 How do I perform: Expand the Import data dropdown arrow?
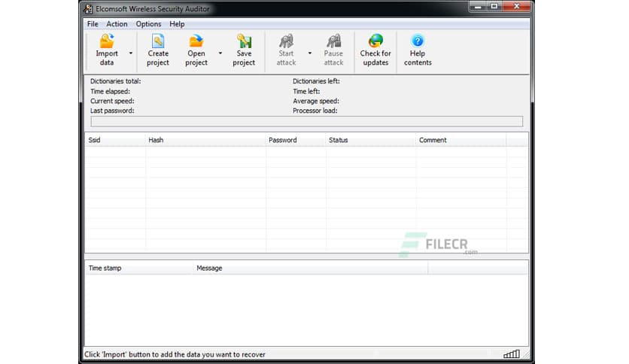pyautogui.click(x=131, y=53)
